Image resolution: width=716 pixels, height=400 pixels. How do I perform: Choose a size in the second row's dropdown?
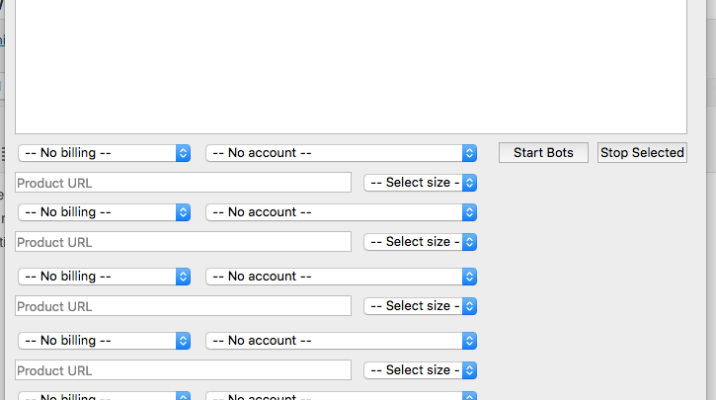pyautogui.click(x=420, y=242)
